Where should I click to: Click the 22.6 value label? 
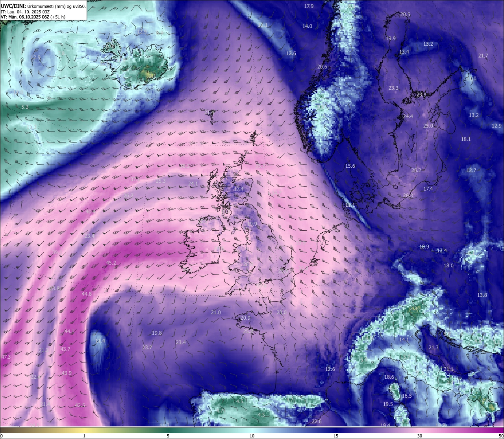pos(317,422)
